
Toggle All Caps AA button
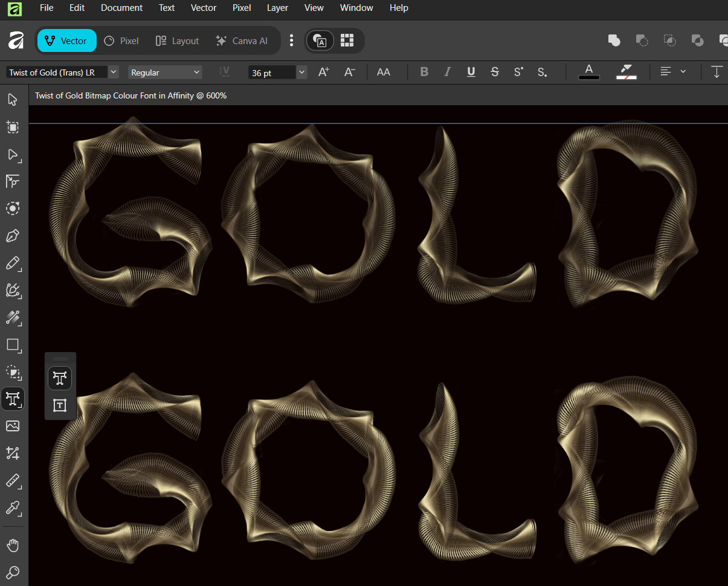point(384,72)
